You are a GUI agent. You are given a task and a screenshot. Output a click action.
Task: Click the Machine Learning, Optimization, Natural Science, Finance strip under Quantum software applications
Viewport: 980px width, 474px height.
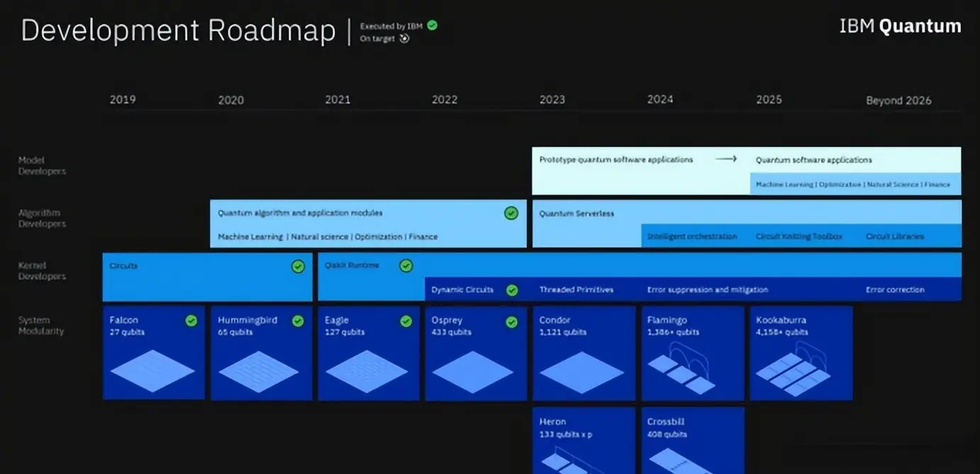[856, 184]
